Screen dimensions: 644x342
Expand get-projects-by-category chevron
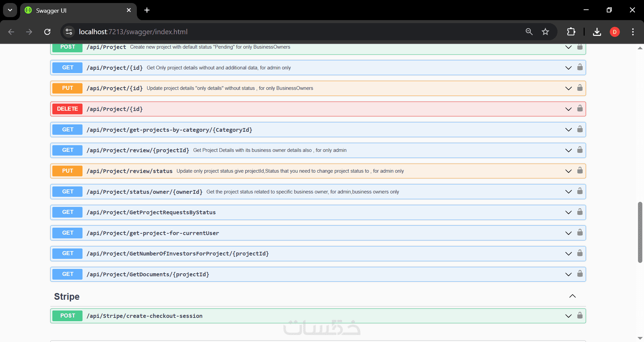[568, 130]
